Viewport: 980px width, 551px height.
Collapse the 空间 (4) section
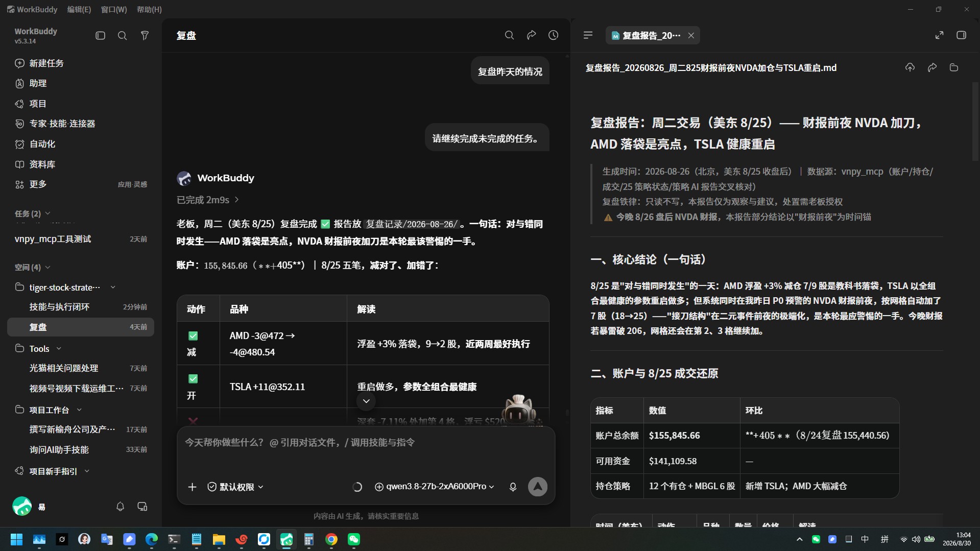33,267
